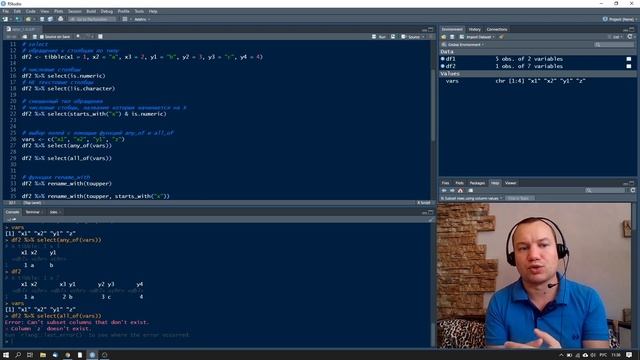Click the Help forward arrow icon
Image resolution: width=640 pixels, height=360 pixels.
pyautogui.click(x=452, y=191)
